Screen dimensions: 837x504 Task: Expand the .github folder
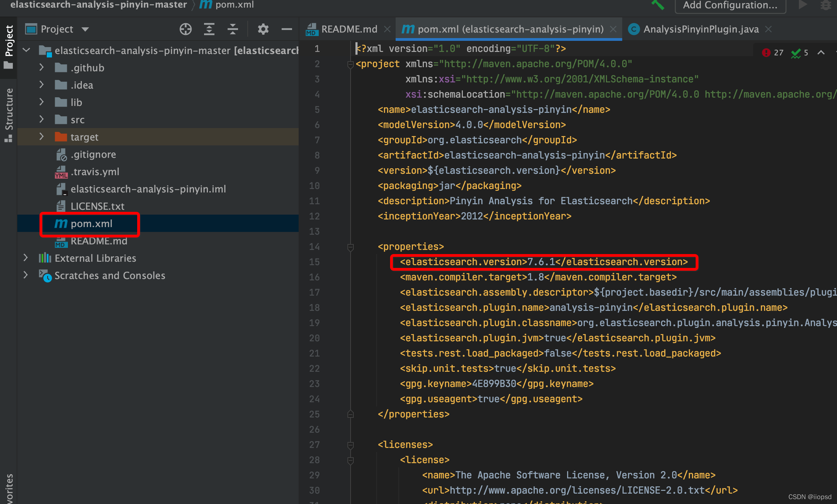[x=42, y=67]
